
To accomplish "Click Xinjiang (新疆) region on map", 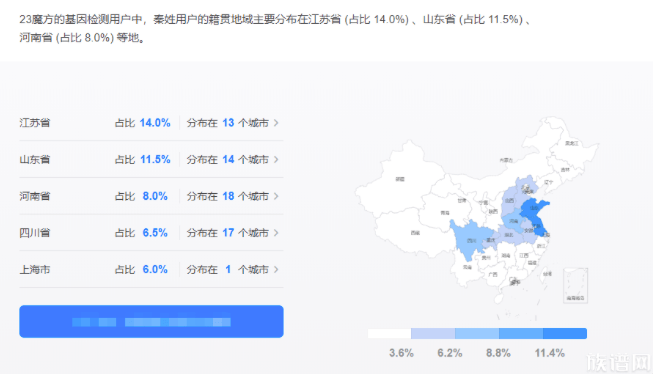I will coord(400,179).
